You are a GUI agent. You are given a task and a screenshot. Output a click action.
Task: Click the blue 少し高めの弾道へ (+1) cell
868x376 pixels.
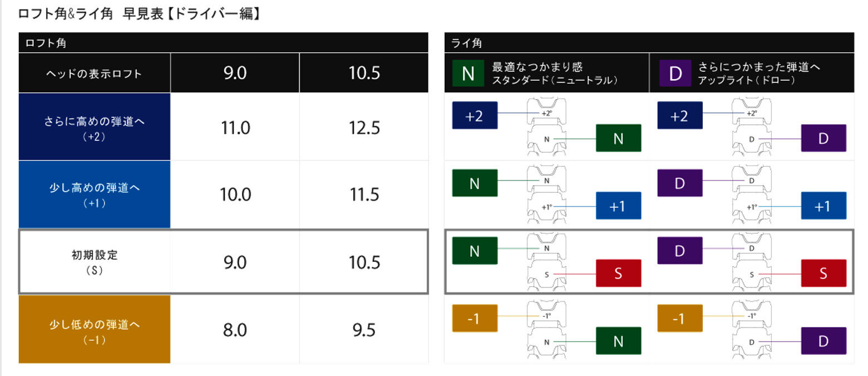[95, 194]
